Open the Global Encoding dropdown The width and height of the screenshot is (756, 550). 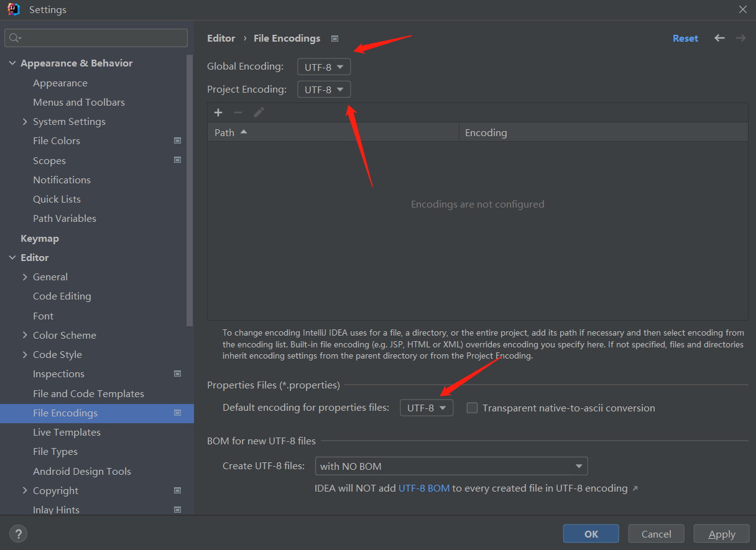[324, 66]
